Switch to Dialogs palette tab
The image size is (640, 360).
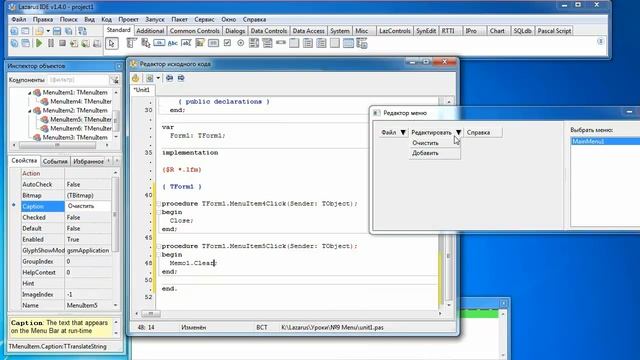click(235, 31)
